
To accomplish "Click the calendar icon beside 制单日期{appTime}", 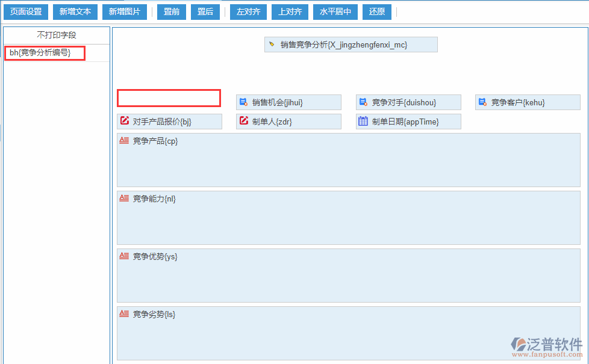I will (x=363, y=121).
